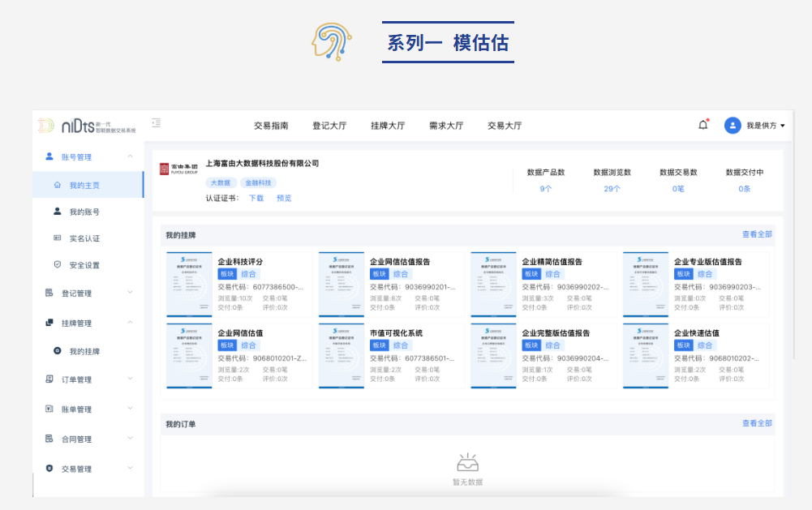Click 下载 link for 认证证书

pyautogui.click(x=256, y=198)
